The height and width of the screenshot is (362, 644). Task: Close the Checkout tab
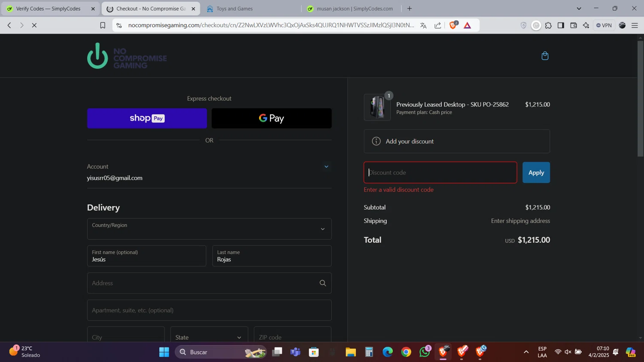pos(193,9)
